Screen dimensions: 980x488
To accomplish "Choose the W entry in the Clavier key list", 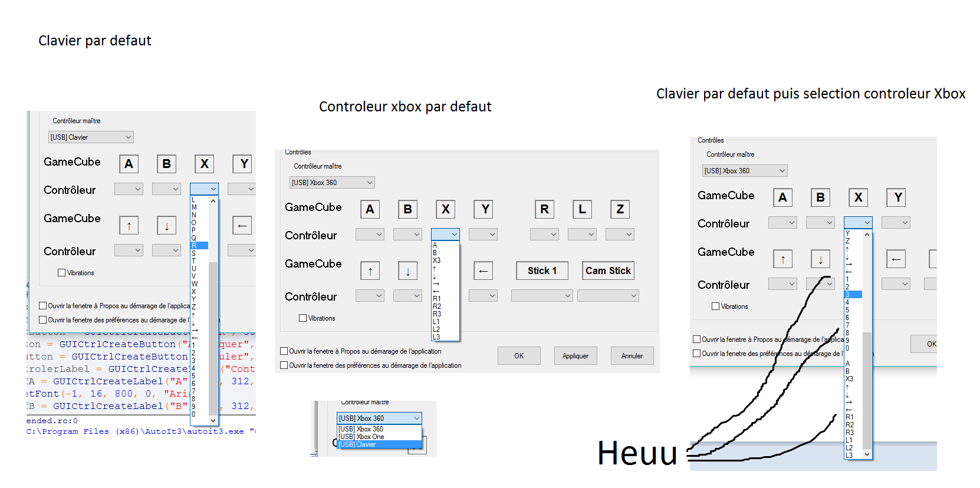I will (x=195, y=284).
